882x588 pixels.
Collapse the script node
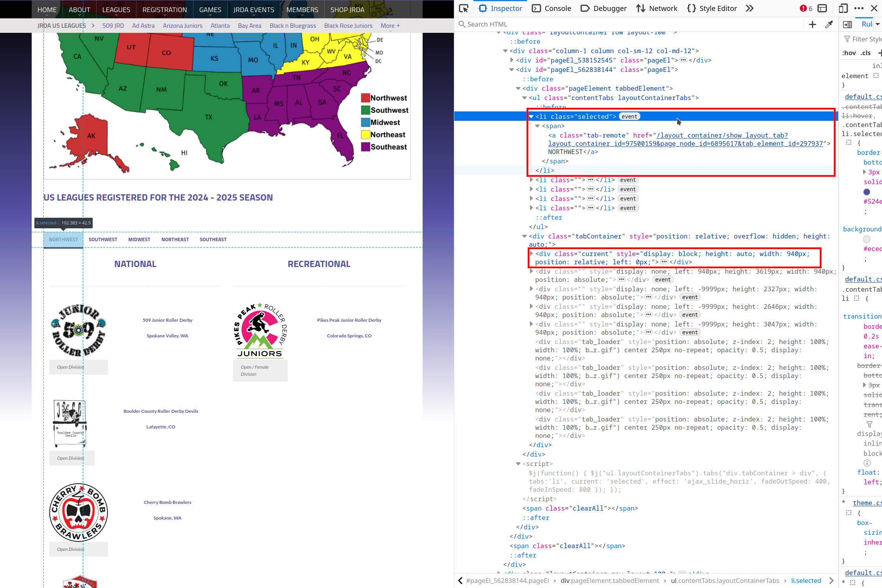(x=518, y=464)
